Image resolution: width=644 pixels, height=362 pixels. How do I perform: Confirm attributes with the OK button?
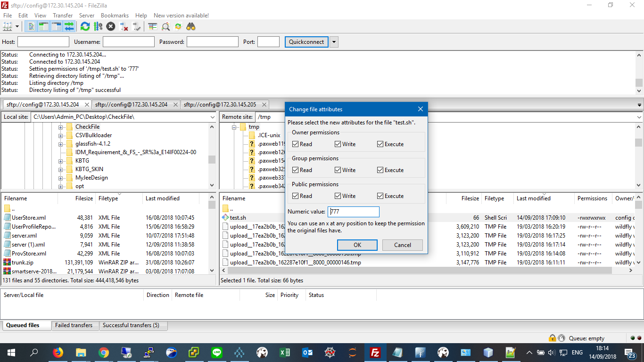(357, 245)
